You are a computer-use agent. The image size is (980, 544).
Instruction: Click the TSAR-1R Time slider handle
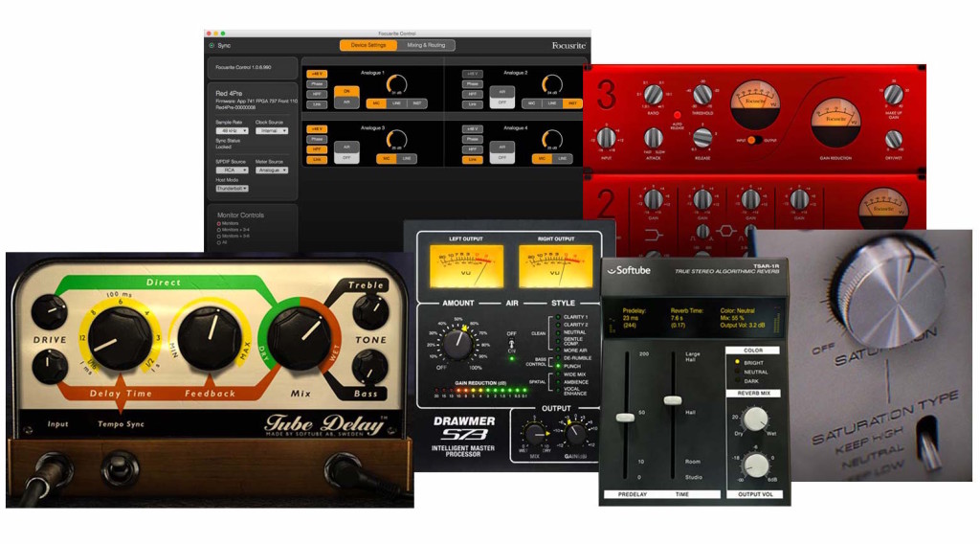point(673,400)
